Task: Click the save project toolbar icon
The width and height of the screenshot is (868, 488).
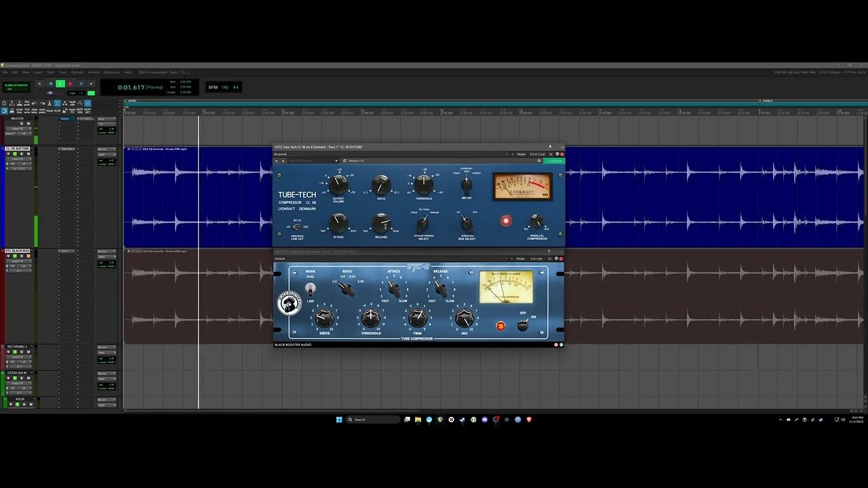Action: 19,103
